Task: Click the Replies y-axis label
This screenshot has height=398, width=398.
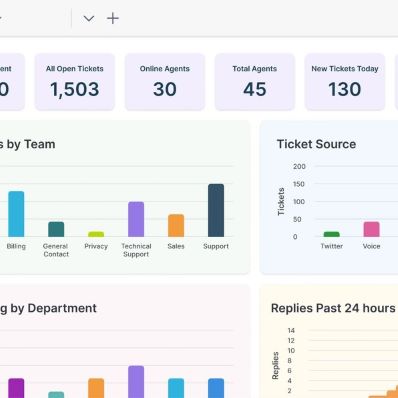Action: point(275,365)
